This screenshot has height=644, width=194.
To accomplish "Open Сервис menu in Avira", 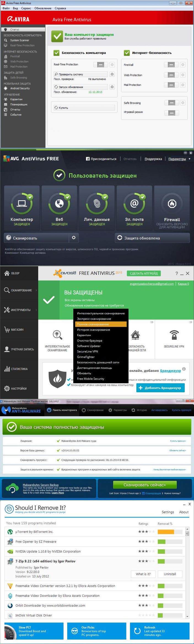I will 26,8.
